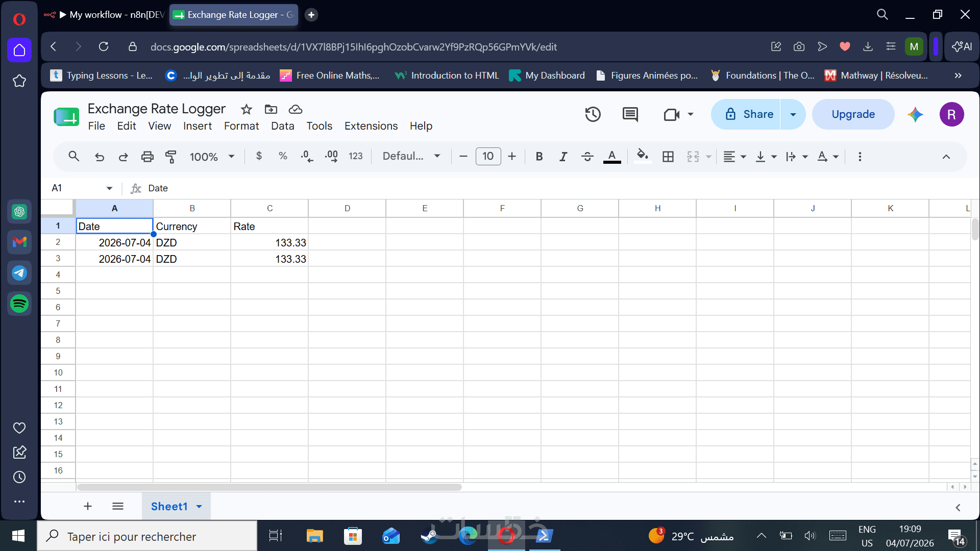Decrease font size with minus button
This screenshot has width=980, height=551.
[x=463, y=156]
